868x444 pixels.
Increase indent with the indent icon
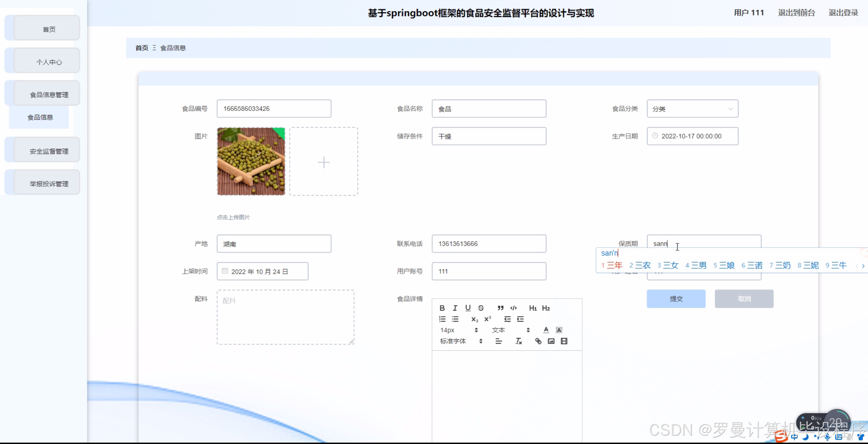click(520, 319)
